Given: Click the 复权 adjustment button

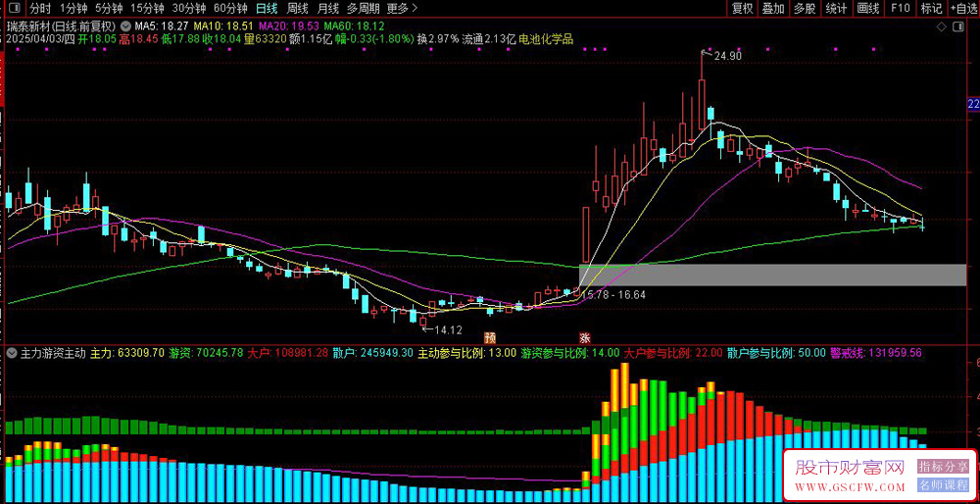Looking at the screenshot, I should (x=743, y=8).
